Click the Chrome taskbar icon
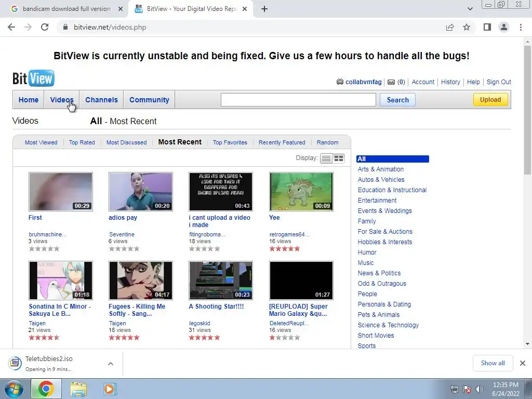Viewport: 532px width, 399px height. tap(46, 389)
